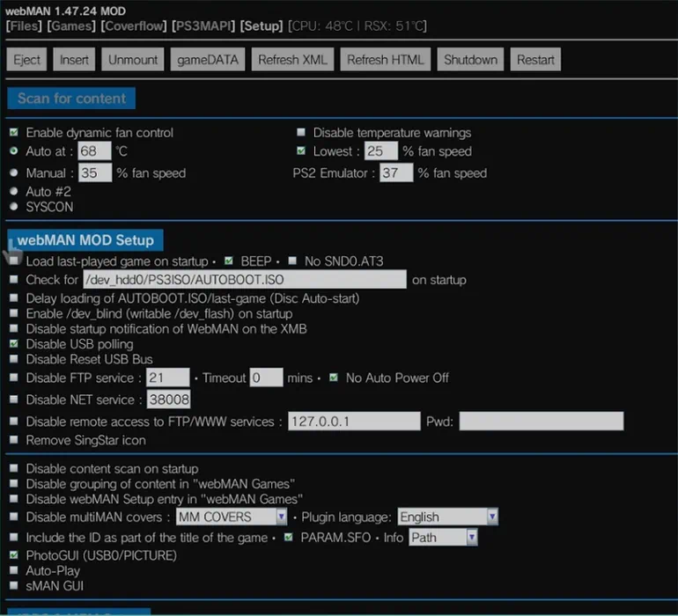Toggle Include the ID in title checkbox
678x616 pixels.
pos(14,538)
